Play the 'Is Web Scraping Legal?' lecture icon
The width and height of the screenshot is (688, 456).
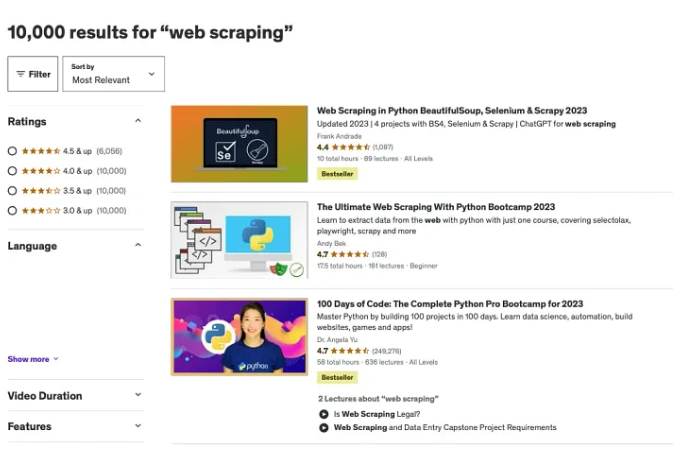324,414
